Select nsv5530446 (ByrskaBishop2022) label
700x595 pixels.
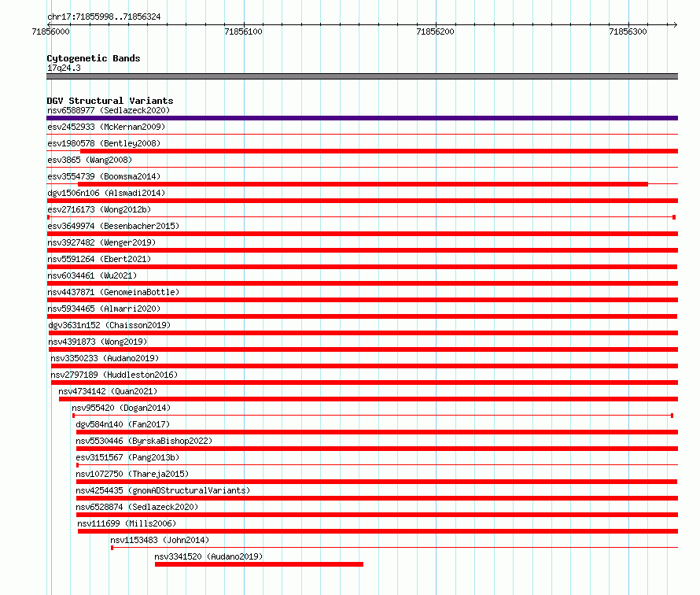click(x=144, y=441)
